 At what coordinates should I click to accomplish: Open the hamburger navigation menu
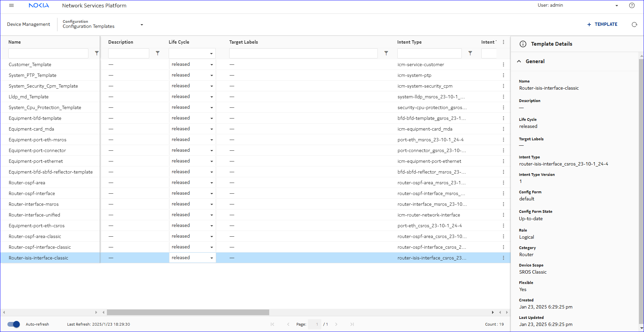click(x=11, y=5)
